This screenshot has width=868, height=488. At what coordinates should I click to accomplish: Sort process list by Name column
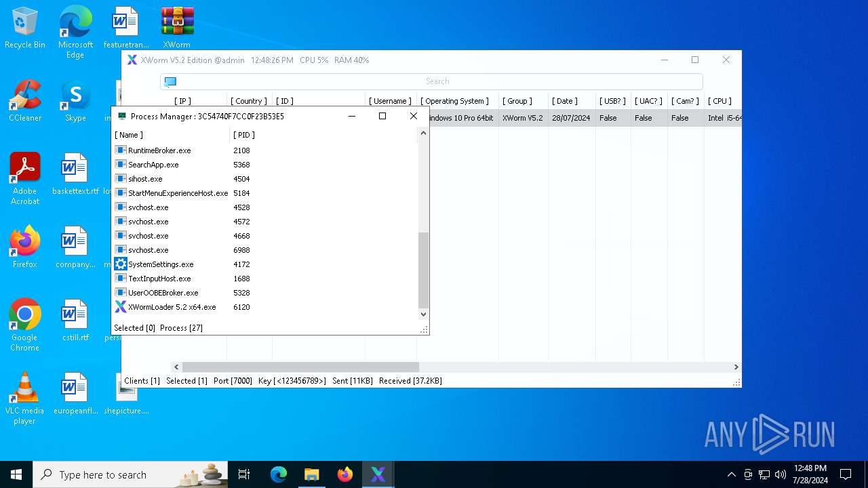[171, 135]
